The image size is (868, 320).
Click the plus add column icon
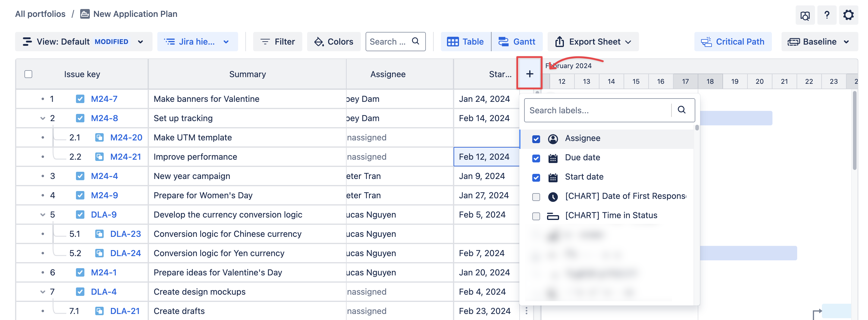(x=529, y=74)
